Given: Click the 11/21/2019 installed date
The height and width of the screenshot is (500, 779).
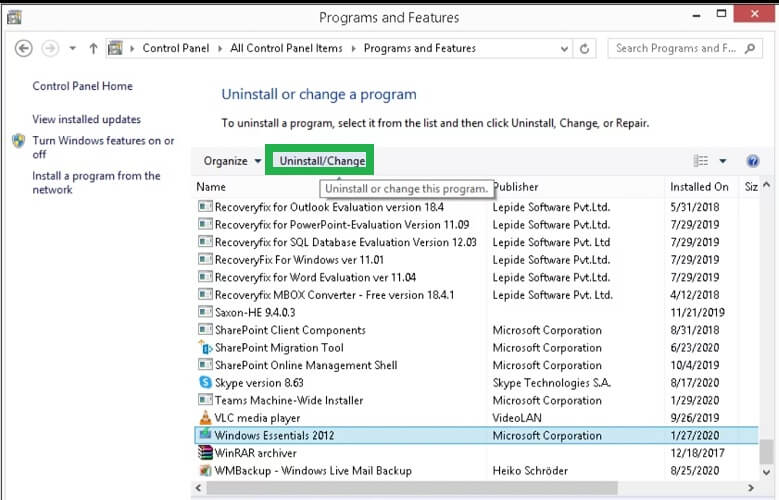Looking at the screenshot, I should pos(697,313).
